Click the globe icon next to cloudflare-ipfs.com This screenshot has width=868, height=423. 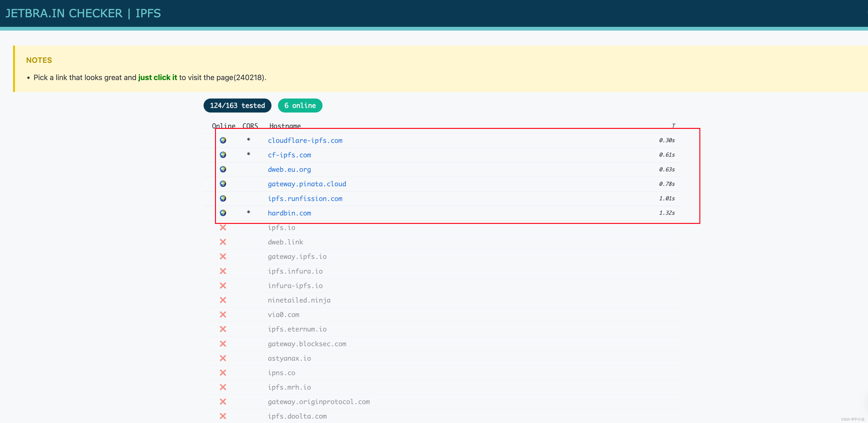[223, 140]
